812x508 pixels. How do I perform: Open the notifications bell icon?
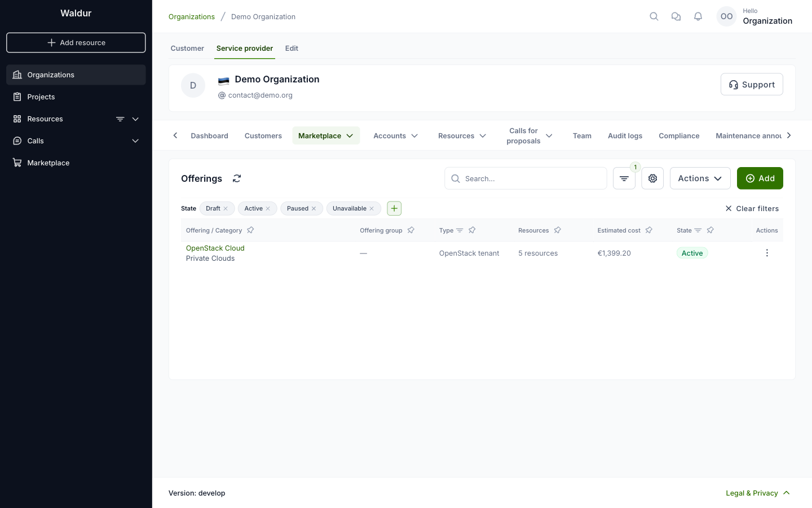coord(698,16)
